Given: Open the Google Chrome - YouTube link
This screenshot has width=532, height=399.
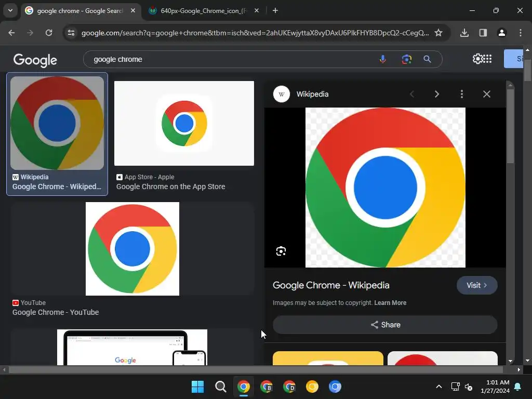Looking at the screenshot, I should (x=56, y=312).
